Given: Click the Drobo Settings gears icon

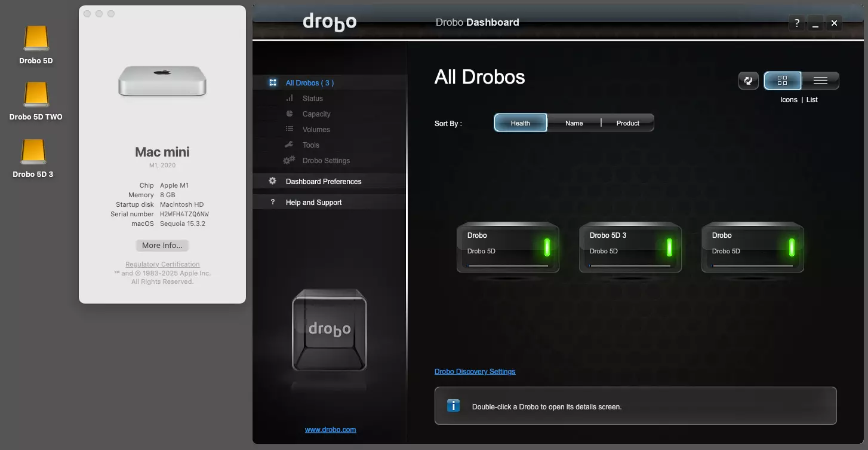Looking at the screenshot, I should (x=289, y=160).
